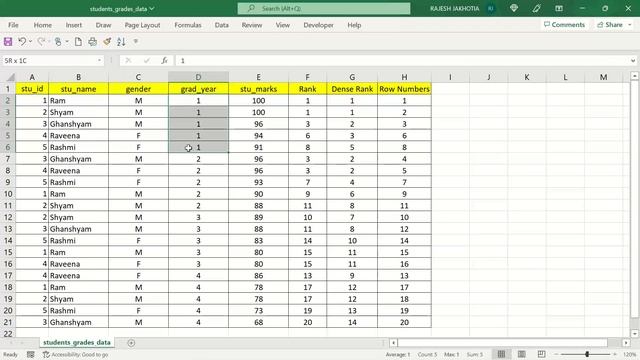Click the Enter checkmark in formula bar
Image resolution: width=640 pixels, height=360 pixels.
click(147, 60)
